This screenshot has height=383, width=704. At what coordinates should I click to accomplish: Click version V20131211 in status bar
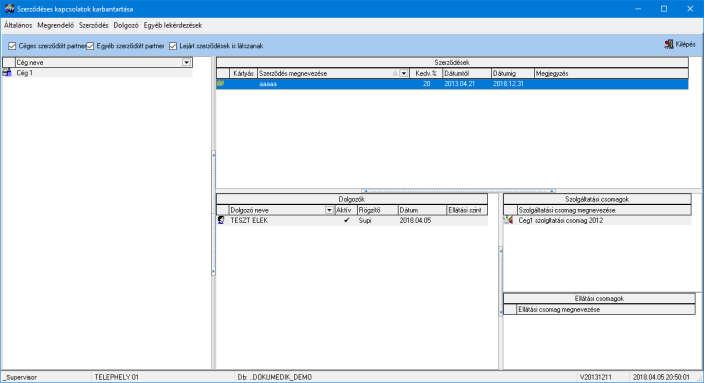(595, 378)
